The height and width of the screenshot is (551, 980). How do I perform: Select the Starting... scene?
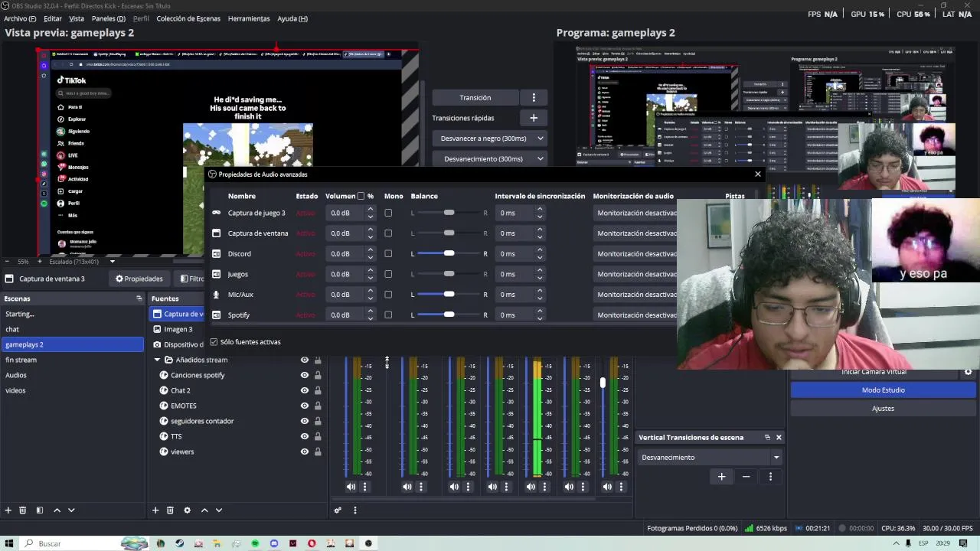pyautogui.click(x=73, y=314)
